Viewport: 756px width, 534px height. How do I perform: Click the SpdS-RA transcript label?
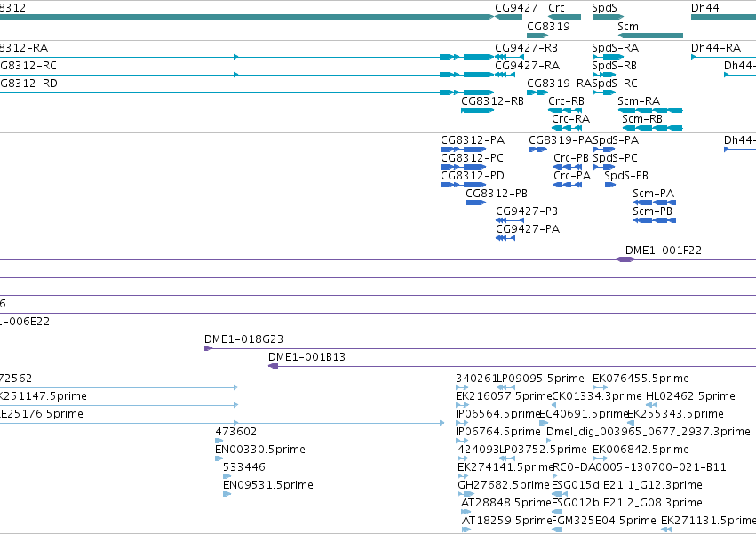(x=616, y=48)
